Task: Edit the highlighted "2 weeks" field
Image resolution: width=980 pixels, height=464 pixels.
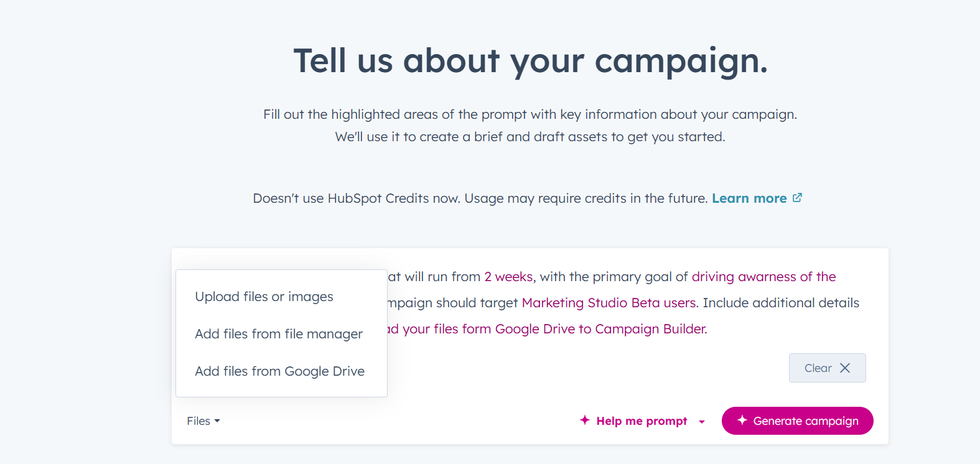Action: tap(508, 277)
